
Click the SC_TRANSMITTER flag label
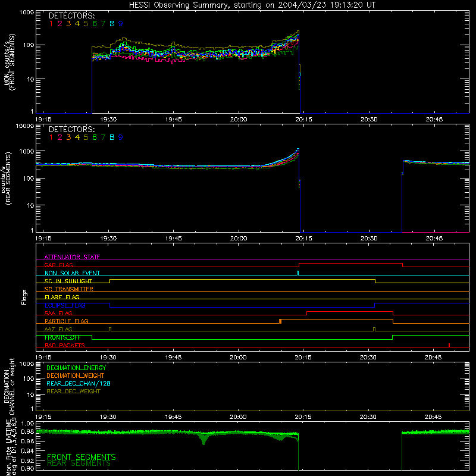68,289
